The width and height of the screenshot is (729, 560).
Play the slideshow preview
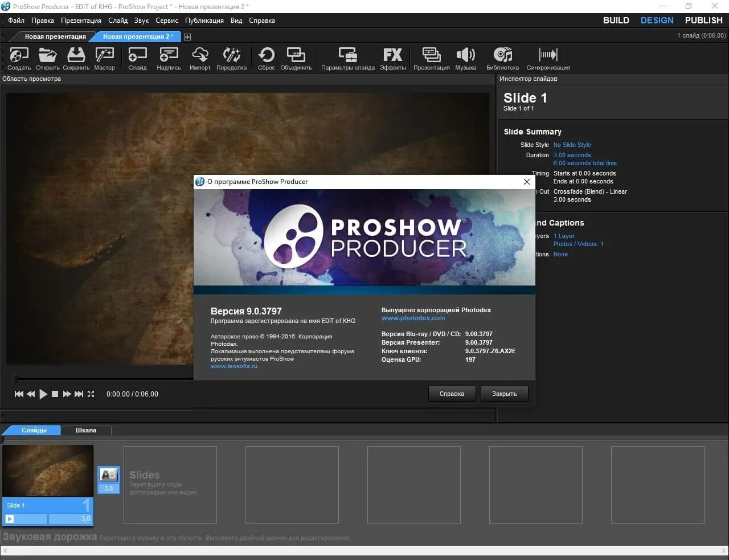pos(43,394)
